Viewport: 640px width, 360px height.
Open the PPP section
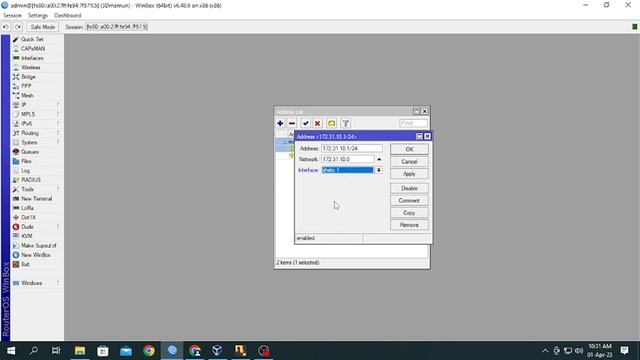[26, 86]
